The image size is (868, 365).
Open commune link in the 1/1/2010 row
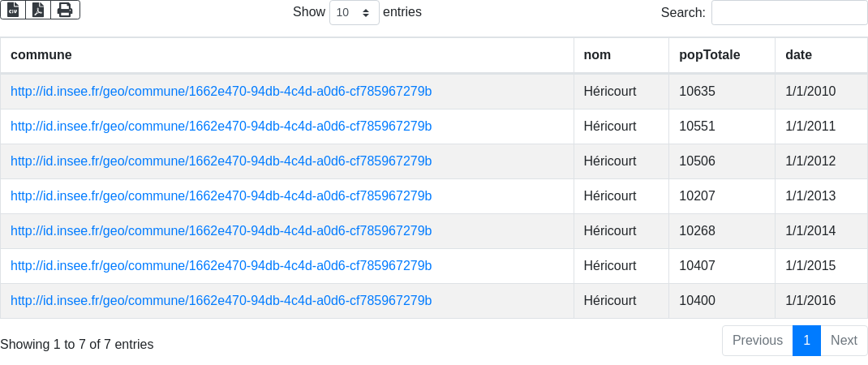221,92
